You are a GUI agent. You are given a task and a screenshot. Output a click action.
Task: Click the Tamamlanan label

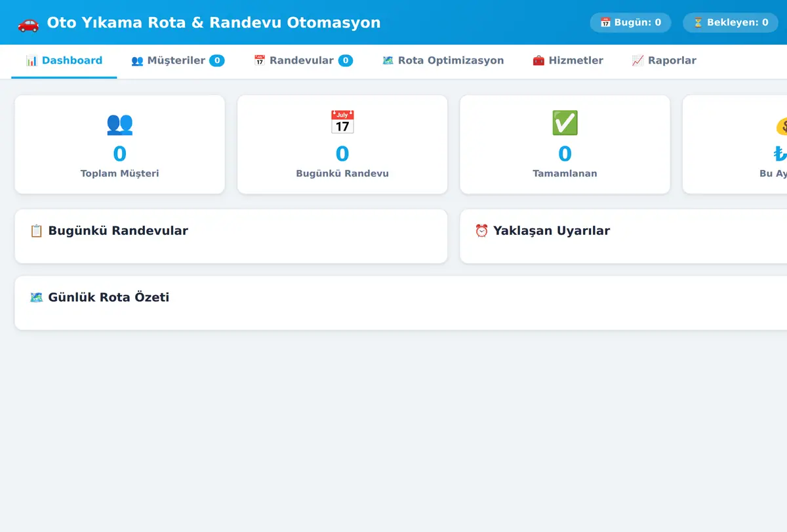point(565,174)
